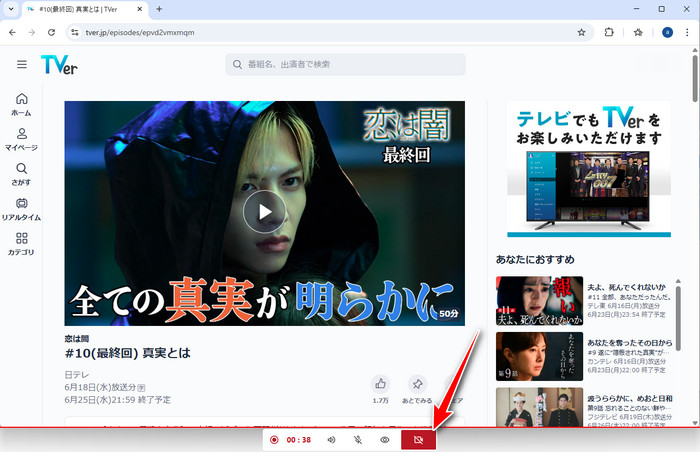Click the 日テレ broadcaster text

77,375
